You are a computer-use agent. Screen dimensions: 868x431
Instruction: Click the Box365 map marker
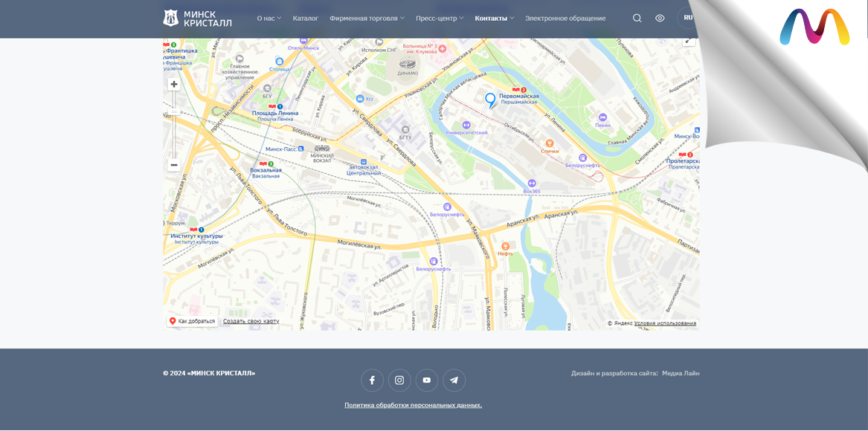(x=531, y=183)
